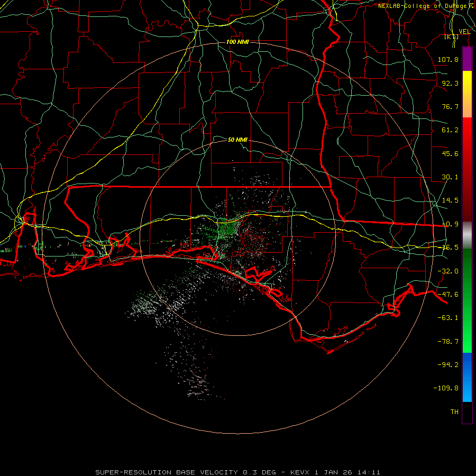476x476 pixels.
Task: Select the -63.1 scale value
Action: tap(448, 318)
